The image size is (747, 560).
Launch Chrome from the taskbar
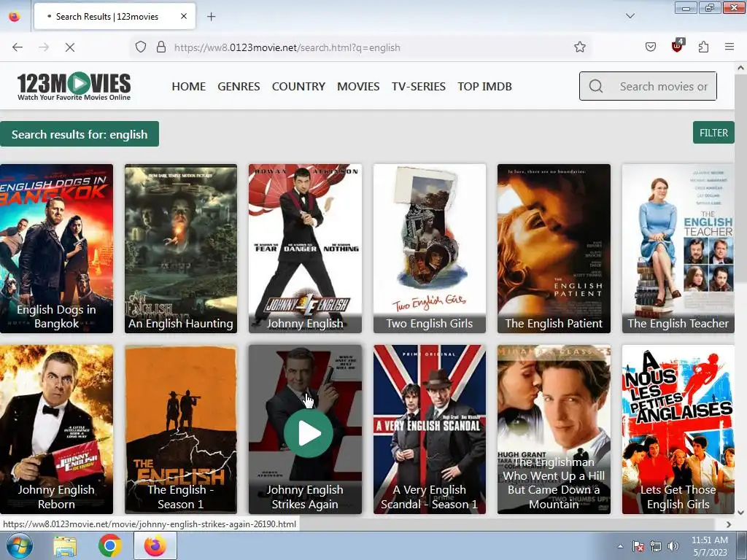[x=110, y=546]
